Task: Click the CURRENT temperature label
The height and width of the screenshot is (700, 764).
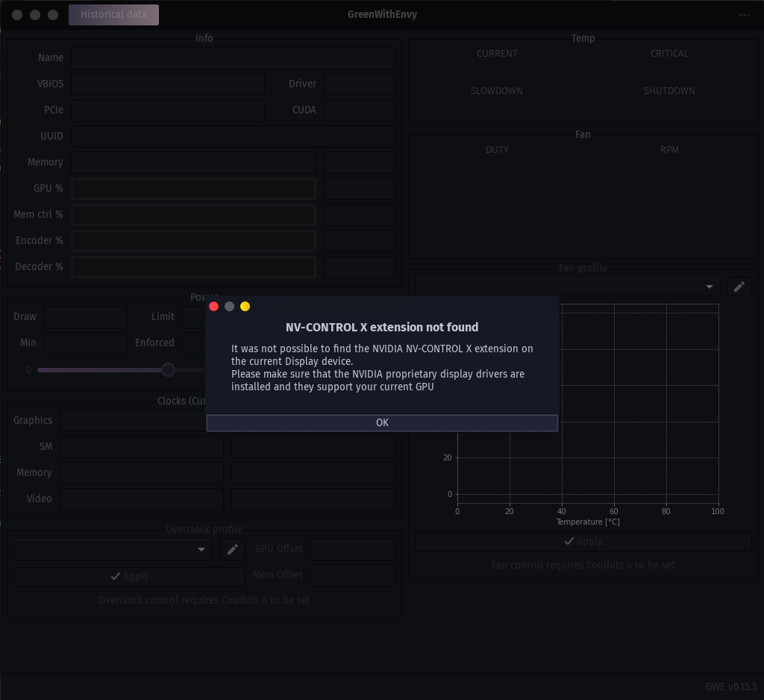Action: pyautogui.click(x=497, y=54)
